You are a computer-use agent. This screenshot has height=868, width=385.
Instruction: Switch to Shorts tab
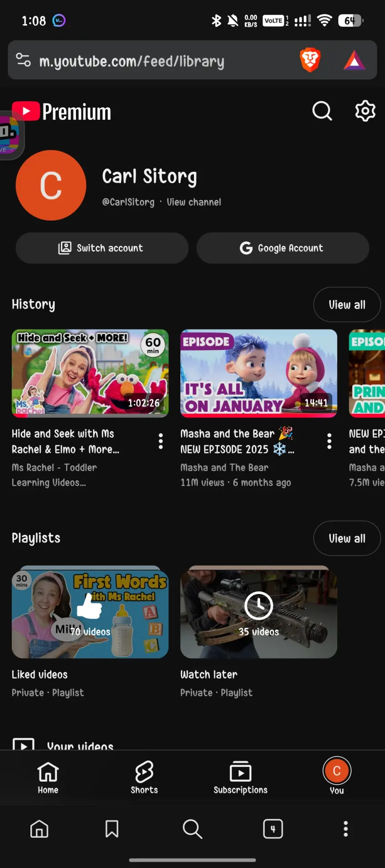point(144,778)
